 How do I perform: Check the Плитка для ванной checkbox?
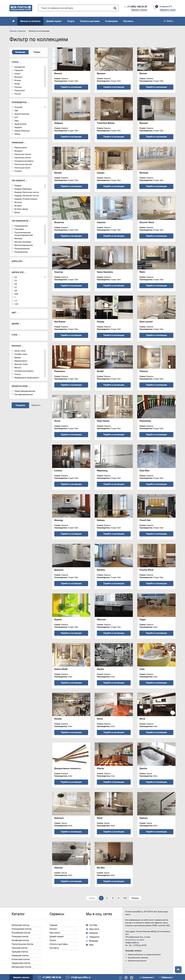(x=13, y=164)
